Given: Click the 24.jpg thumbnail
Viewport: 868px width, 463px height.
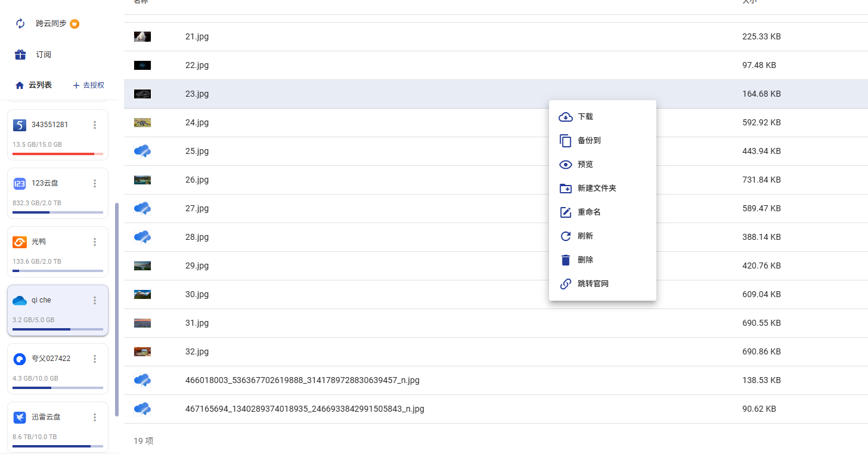Looking at the screenshot, I should [142, 122].
